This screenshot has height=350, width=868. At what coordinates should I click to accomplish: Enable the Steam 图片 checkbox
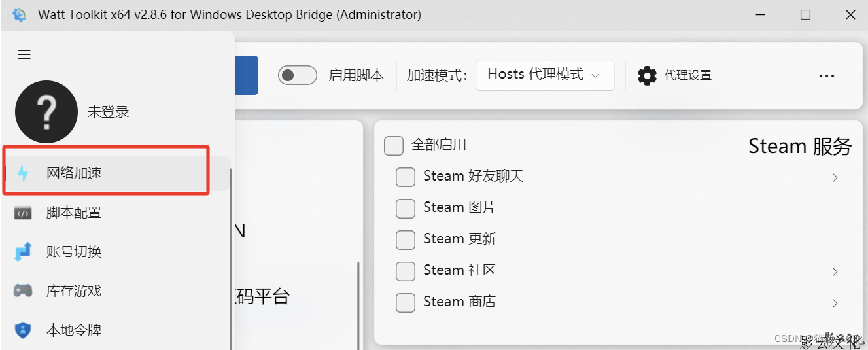click(x=406, y=208)
